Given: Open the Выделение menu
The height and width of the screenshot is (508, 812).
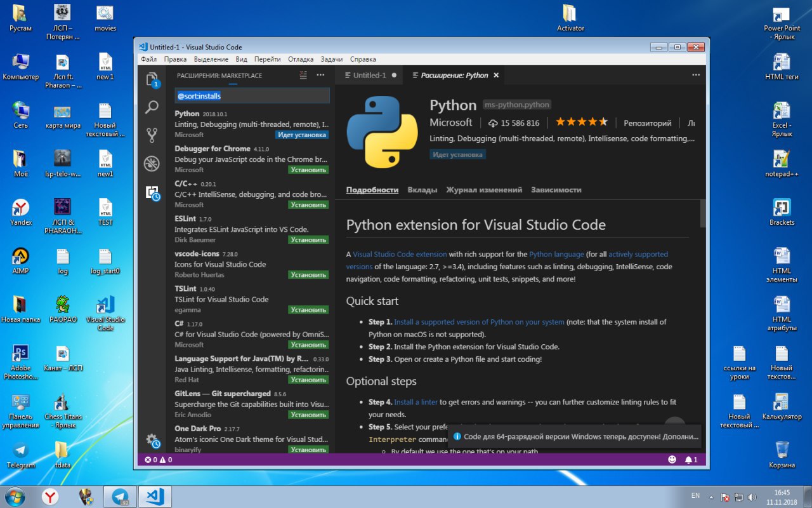Looking at the screenshot, I should point(211,59).
